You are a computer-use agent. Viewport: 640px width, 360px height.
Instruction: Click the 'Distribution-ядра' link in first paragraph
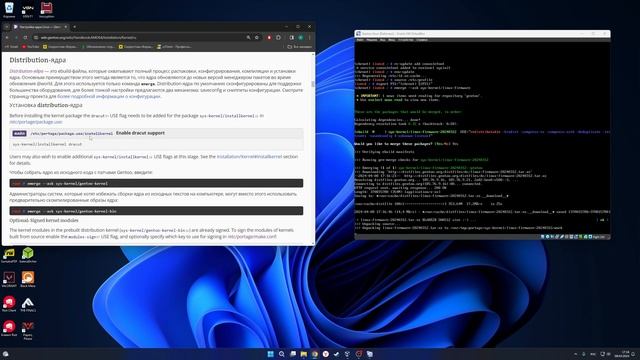click(26, 71)
